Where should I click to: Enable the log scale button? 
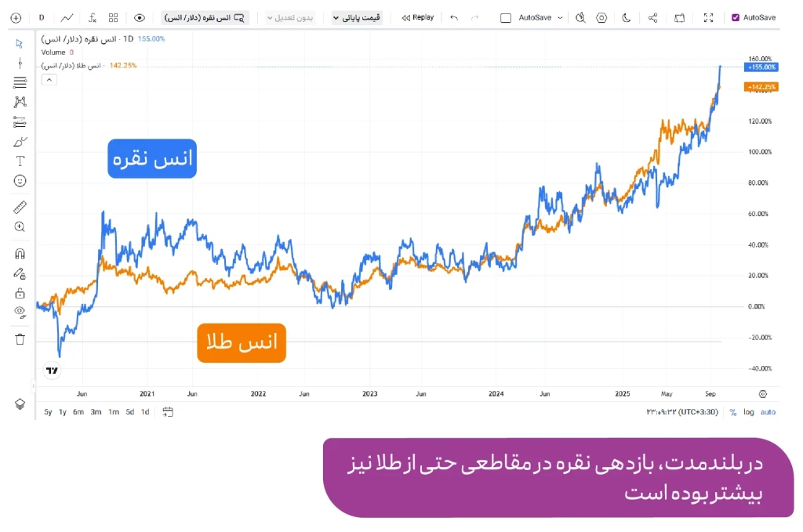749,412
